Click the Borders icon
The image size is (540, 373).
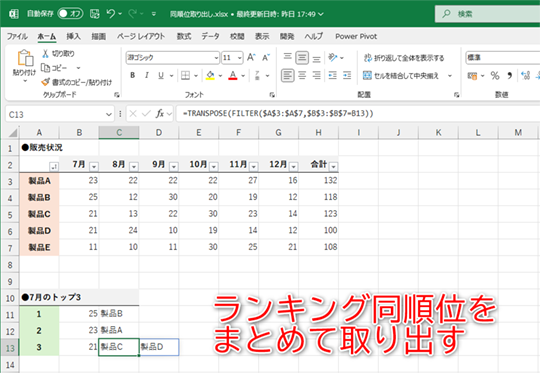click(185, 75)
